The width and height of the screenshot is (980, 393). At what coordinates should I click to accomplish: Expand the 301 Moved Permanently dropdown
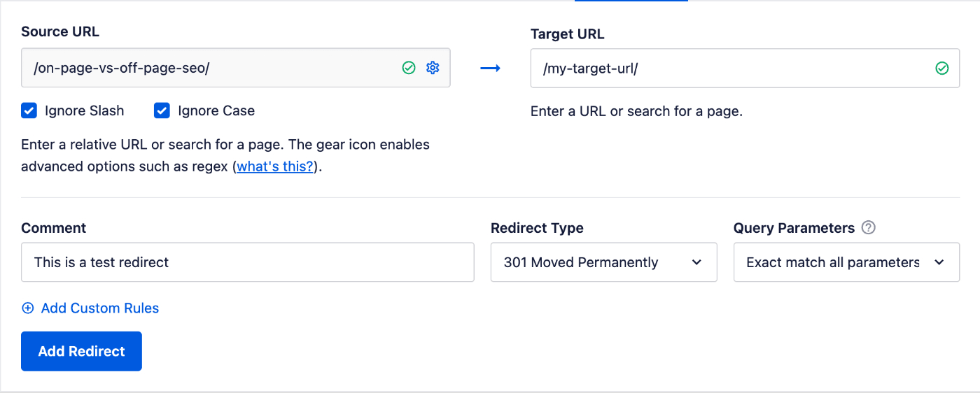click(603, 262)
